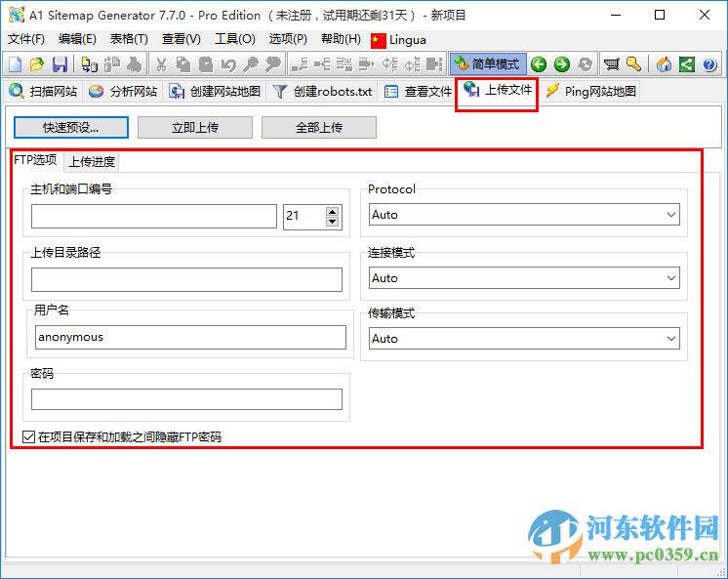Click the Find next icon
This screenshot has width=728, height=579.
point(273,64)
